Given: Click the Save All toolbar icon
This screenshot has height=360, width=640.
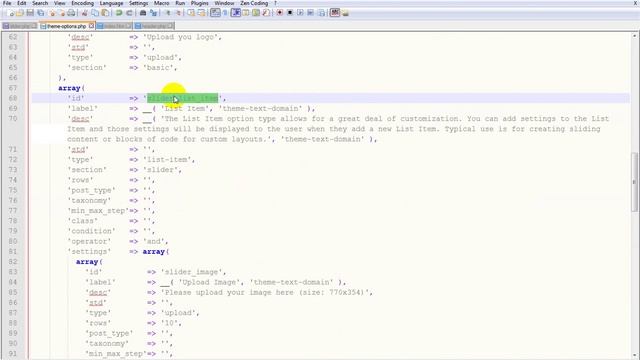Looking at the screenshot, I should click(41, 13).
